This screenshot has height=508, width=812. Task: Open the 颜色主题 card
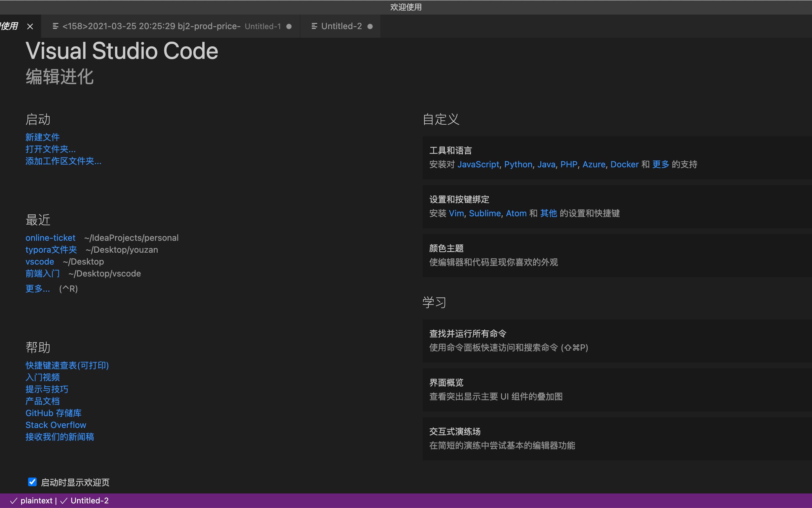pyautogui.click(x=617, y=256)
